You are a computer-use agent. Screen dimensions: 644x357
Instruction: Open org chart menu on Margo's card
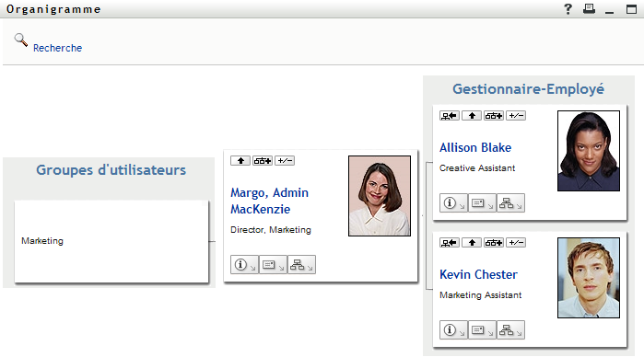[x=301, y=265]
